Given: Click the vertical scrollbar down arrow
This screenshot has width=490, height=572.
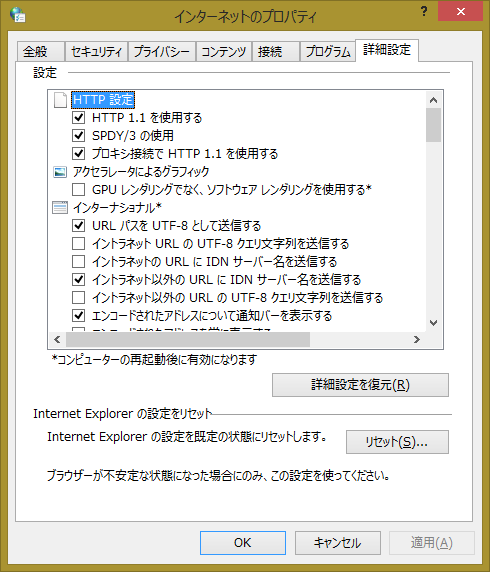Looking at the screenshot, I should tap(433, 323).
